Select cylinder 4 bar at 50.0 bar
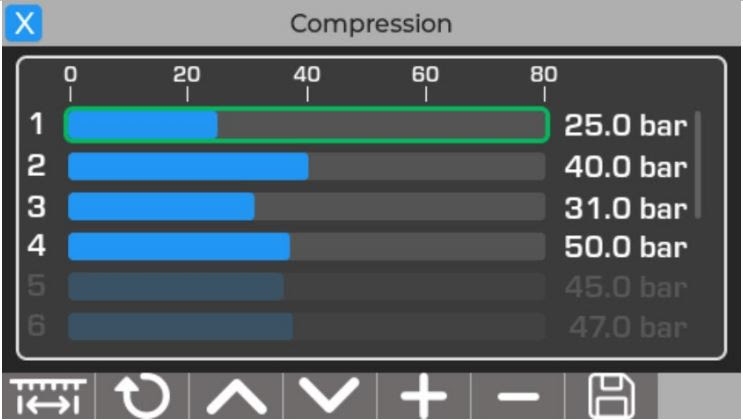Image resolution: width=743 pixels, height=420 pixels. click(307, 247)
